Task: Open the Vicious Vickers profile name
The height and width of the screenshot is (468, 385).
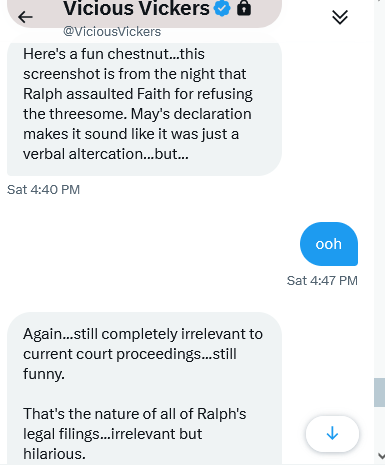Action: click(136, 8)
